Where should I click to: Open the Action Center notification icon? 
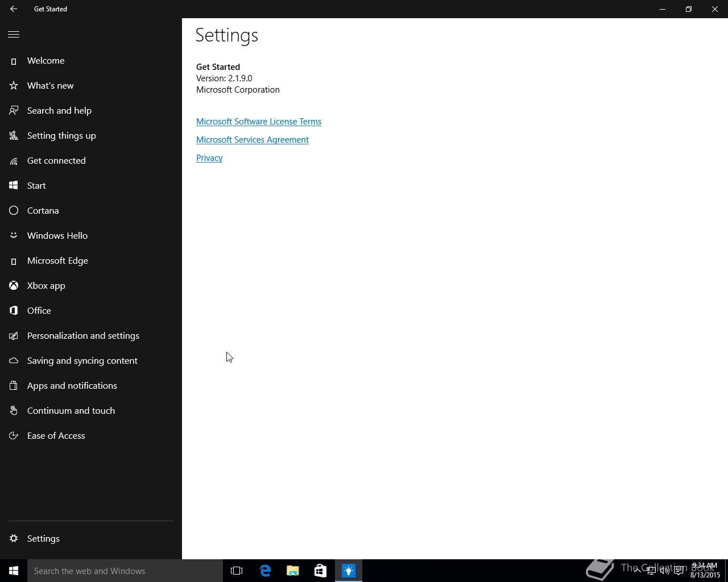coord(679,571)
